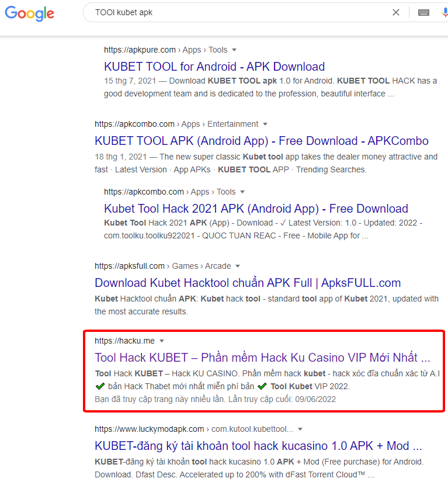Click the https://hacku.me URL text
Screen dimensions: 448x492
(124, 341)
